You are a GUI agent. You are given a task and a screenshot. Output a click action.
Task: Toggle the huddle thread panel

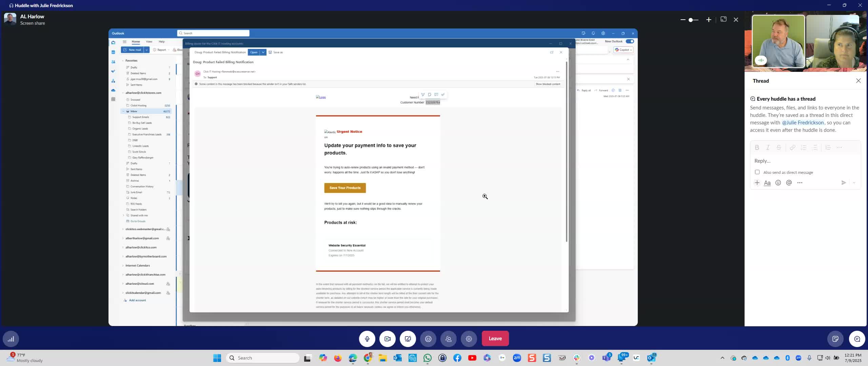pyautogui.click(x=857, y=339)
